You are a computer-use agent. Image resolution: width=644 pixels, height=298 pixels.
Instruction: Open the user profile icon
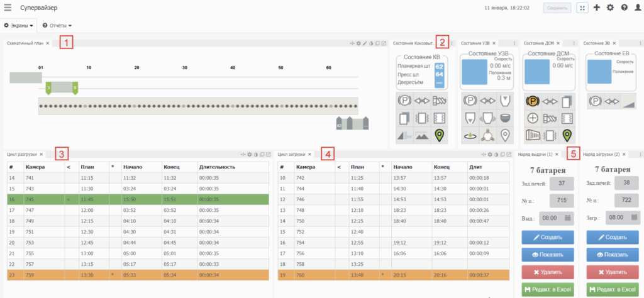coord(638,8)
